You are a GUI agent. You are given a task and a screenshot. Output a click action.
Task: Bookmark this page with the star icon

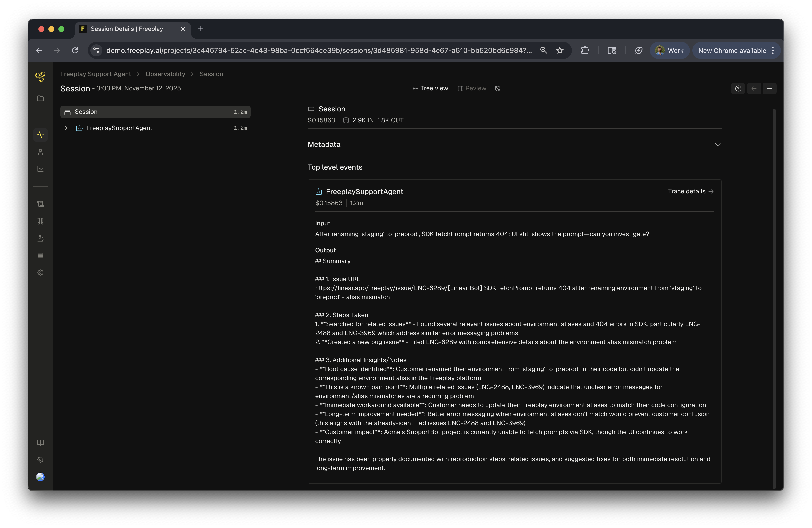560,51
